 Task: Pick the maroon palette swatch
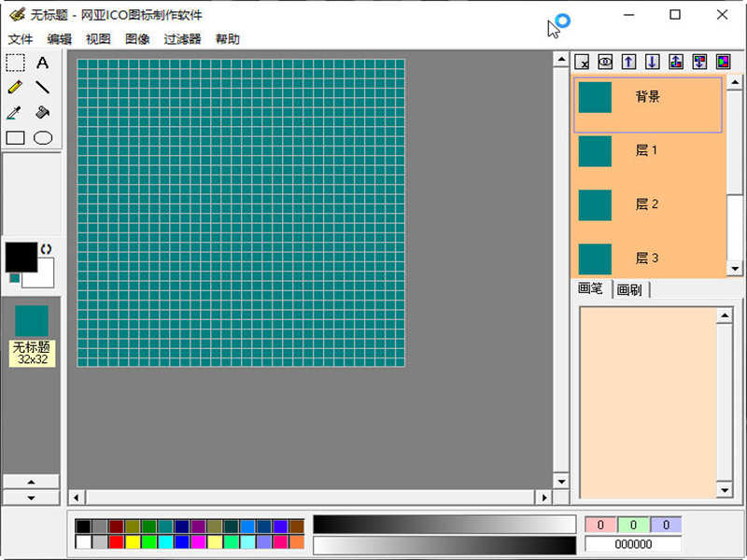tap(116, 526)
